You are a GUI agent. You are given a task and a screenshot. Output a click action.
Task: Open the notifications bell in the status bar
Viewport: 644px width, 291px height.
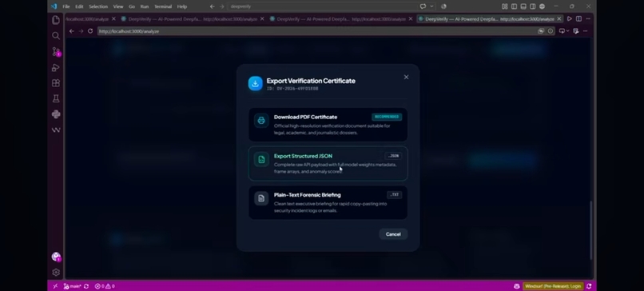(589, 286)
